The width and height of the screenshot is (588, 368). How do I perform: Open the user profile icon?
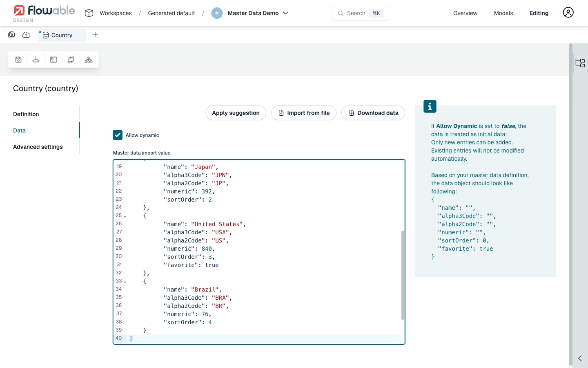click(568, 13)
